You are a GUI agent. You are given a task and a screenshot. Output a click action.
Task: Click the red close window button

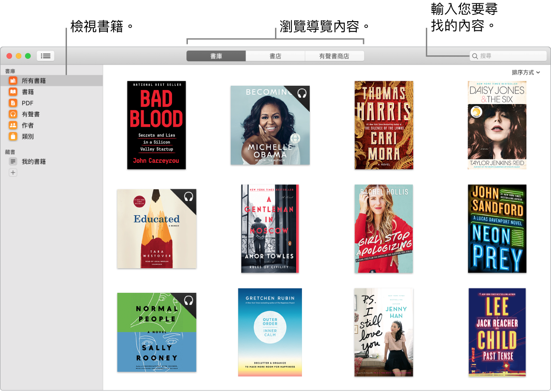[10, 56]
